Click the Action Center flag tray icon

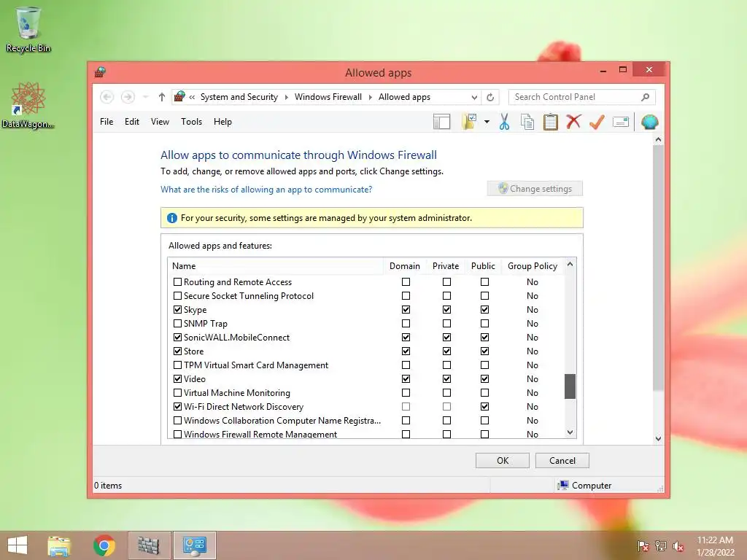click(643, 546)
